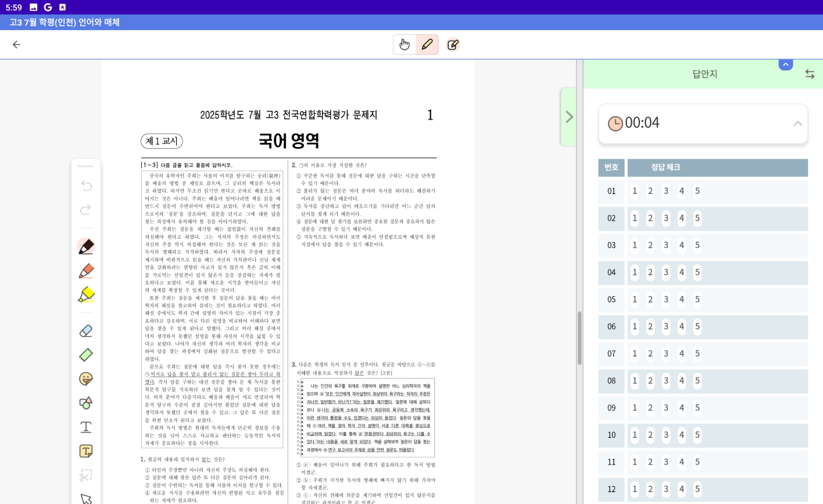This screenshot has width=823, height=504.
Task: Open the memo edit button
Action: coord(453,45)
